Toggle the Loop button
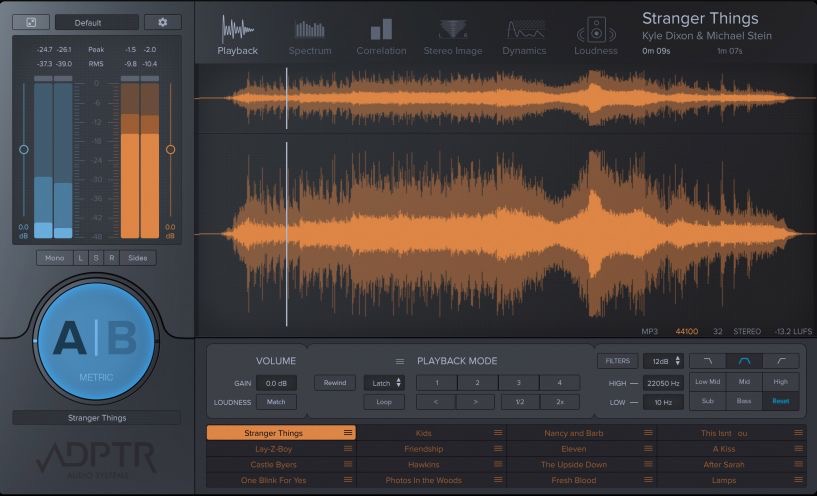 (x=384, y=402)
